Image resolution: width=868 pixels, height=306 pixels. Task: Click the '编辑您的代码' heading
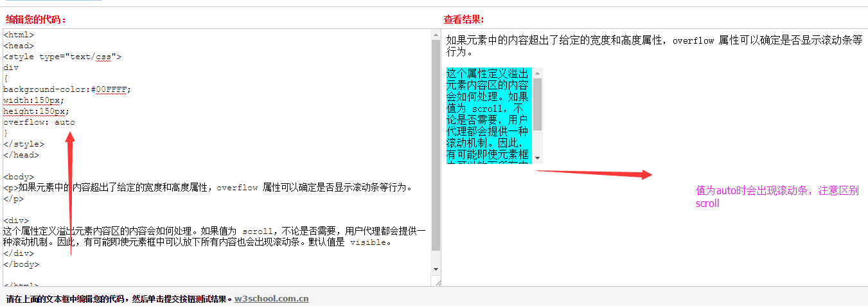36,20
